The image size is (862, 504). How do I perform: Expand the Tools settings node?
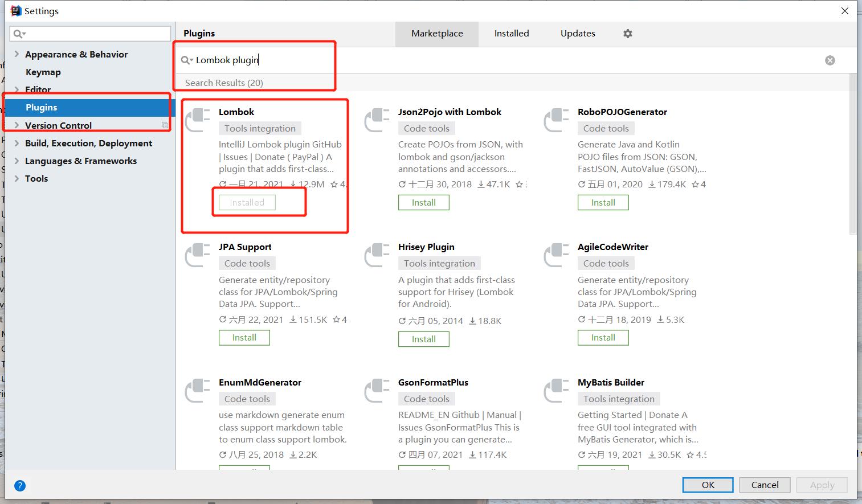[17, 178]
